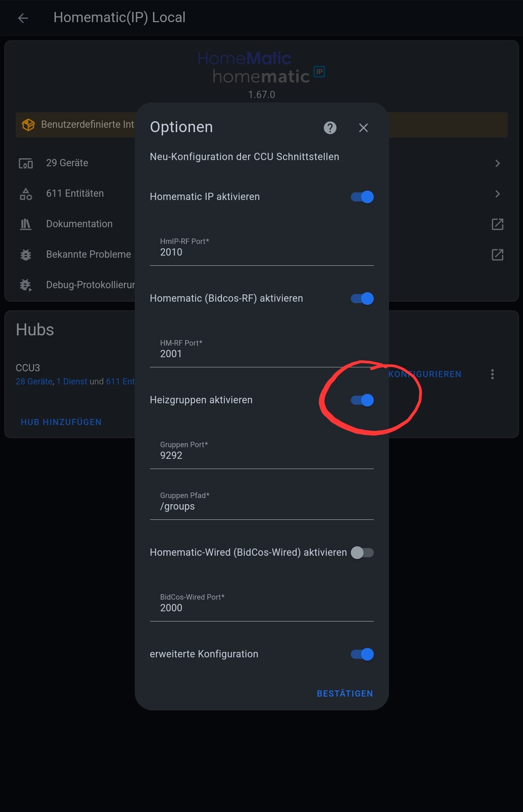Toggle Homematic IP aktivieren switch
Viewport: 523px width, 812px height.
pyautogui.click(x=362, y=197)
